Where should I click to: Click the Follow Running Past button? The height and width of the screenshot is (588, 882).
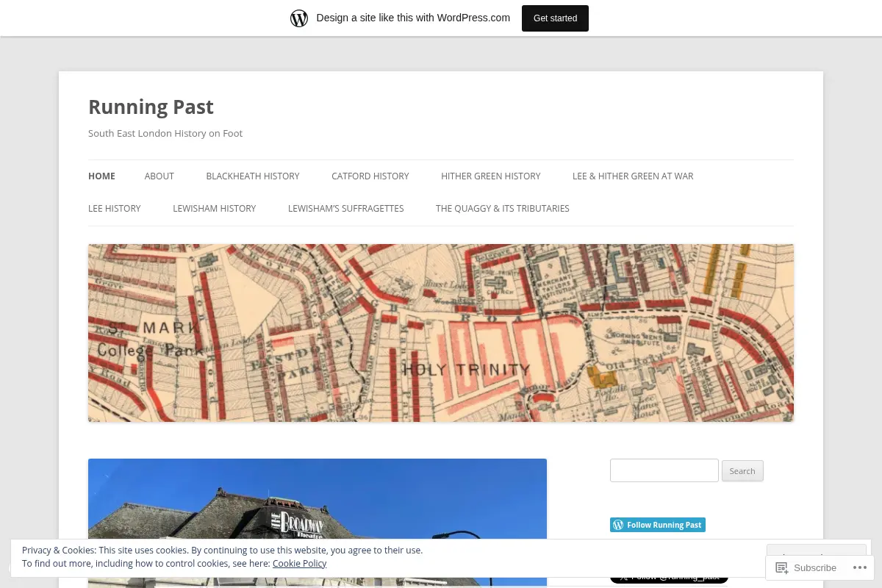(658, 525)
